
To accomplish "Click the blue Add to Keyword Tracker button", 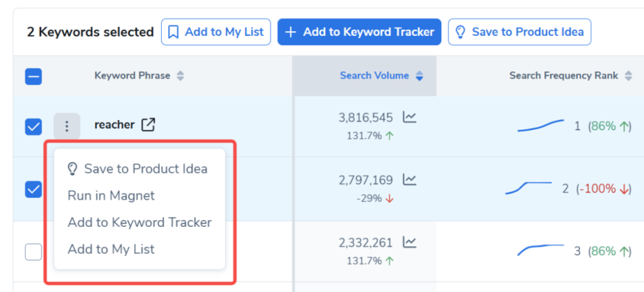I will [359, 32].
